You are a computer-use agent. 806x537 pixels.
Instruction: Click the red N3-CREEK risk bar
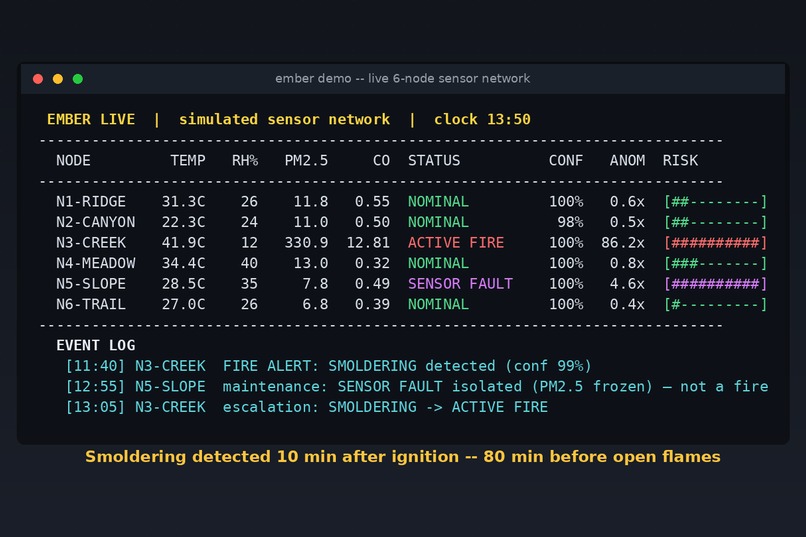716,243
